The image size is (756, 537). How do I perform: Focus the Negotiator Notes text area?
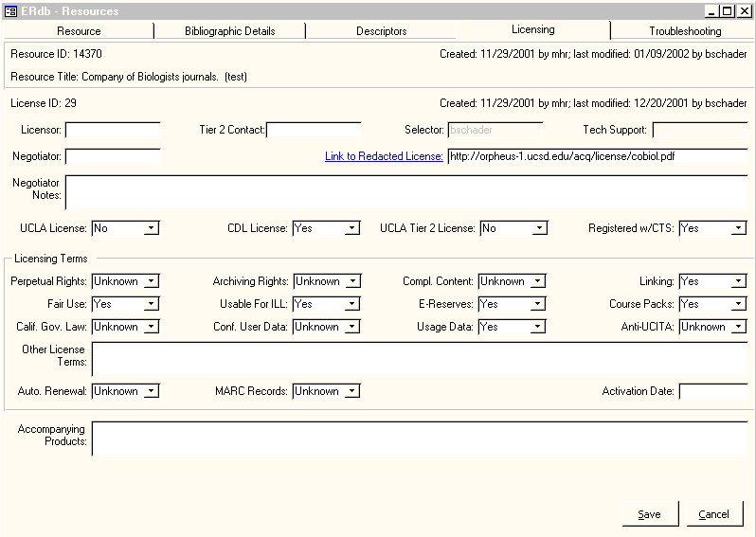click(405, 191)
